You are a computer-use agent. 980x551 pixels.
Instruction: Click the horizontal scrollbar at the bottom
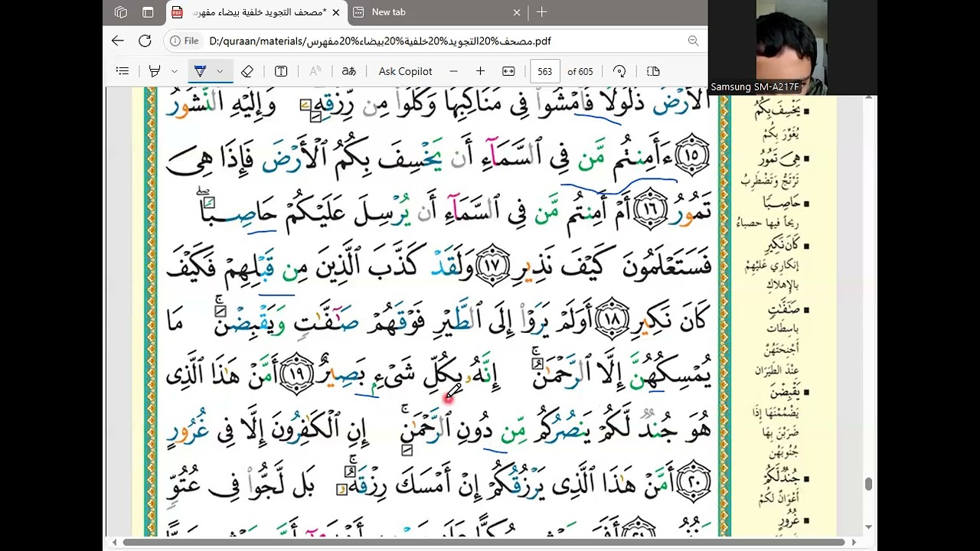click(x=483, y=542)
